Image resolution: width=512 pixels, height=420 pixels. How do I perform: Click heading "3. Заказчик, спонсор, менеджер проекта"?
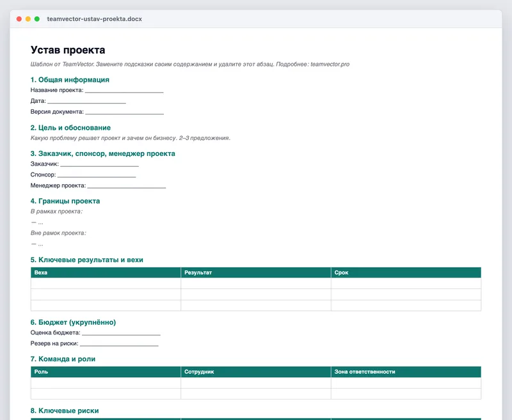[103, 153]
